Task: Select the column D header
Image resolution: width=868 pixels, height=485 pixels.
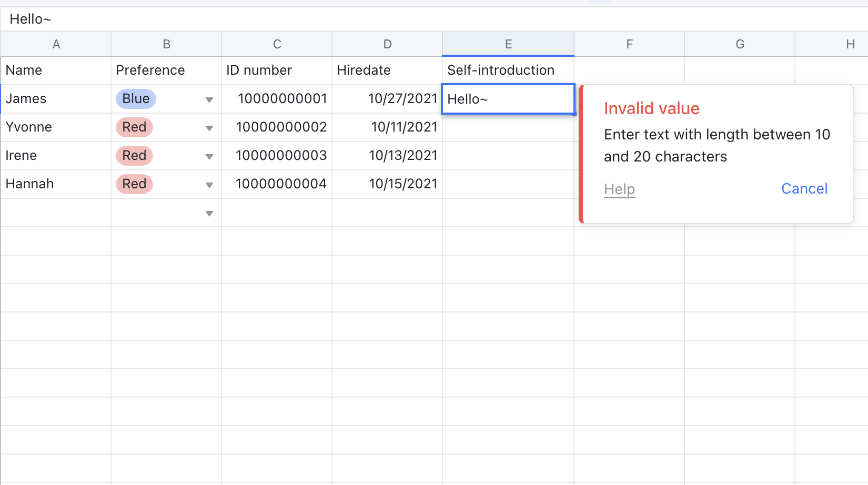Action: (387, 44)
